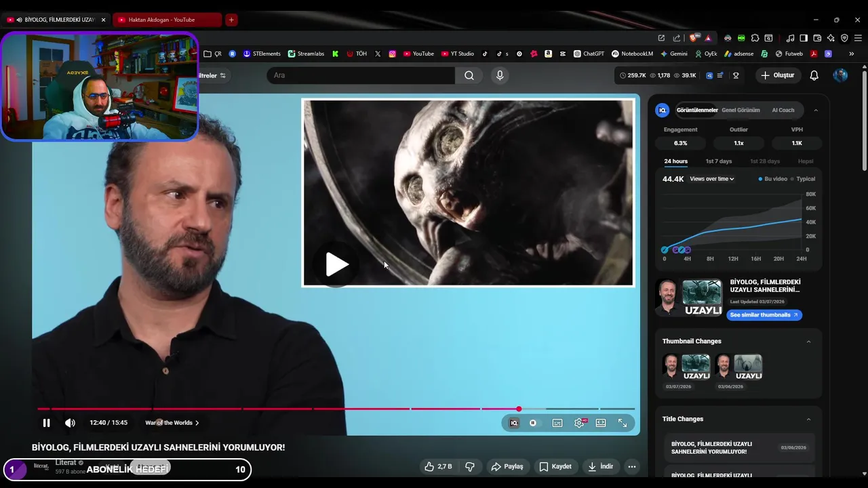Toggle the browser sidebar panel icon

(804, 38)
